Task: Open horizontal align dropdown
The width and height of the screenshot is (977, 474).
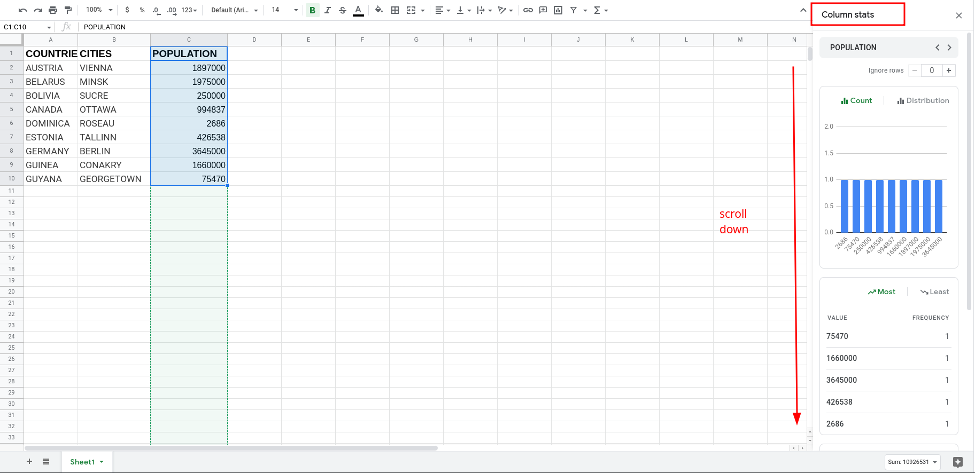Action: click(442, 10)
